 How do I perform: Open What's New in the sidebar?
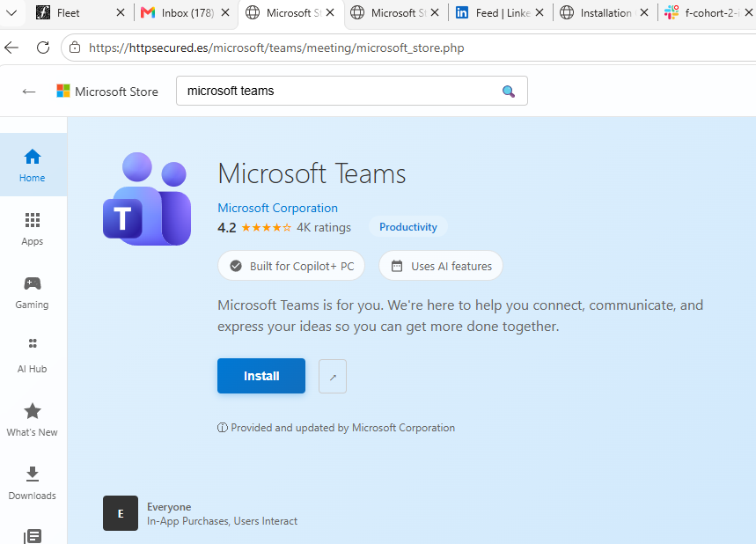[x=33, y=420]
